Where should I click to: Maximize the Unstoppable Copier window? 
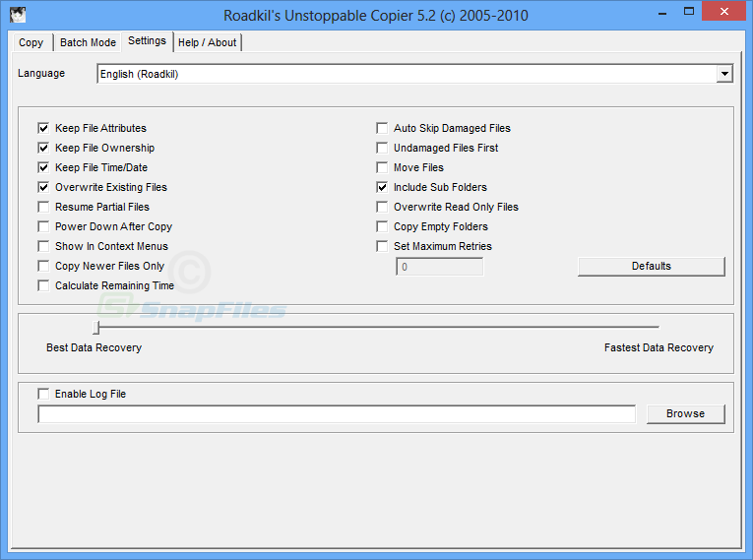(689, 12)
